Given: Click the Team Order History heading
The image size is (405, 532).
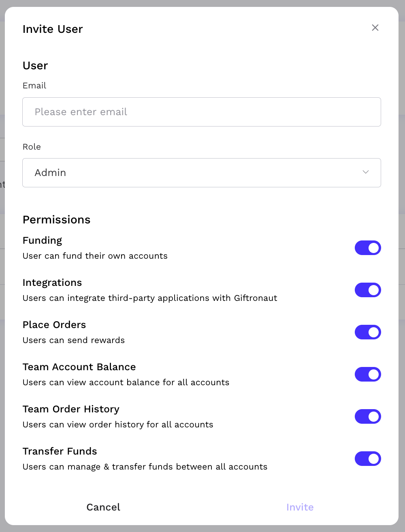Looking at the screenshot, I should 71,409.
